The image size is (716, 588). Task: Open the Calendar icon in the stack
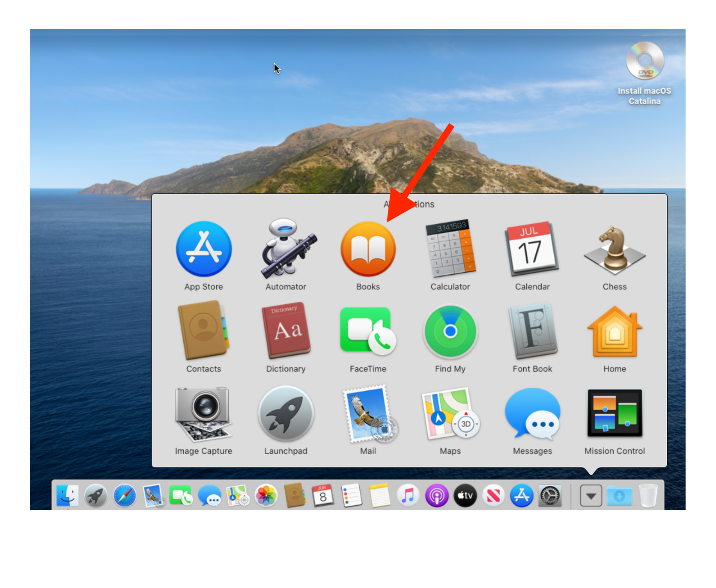click(532, 249)
